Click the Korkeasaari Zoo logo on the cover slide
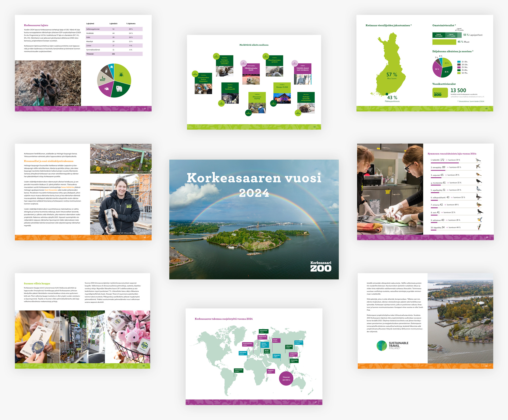 click(x=321, y=264)
